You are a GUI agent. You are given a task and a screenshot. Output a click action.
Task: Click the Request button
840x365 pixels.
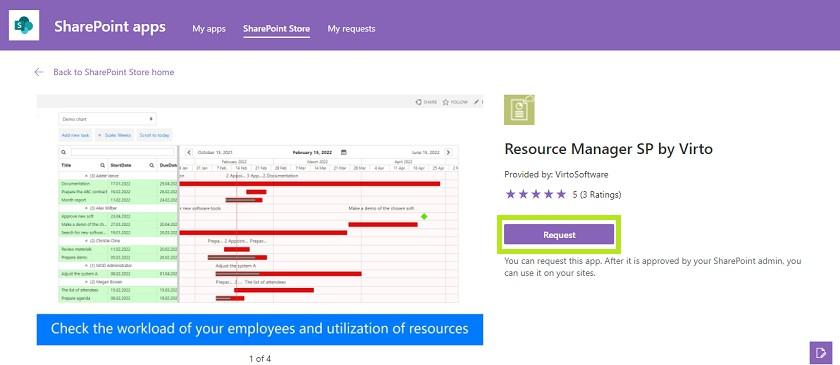[x=559, y=234]
